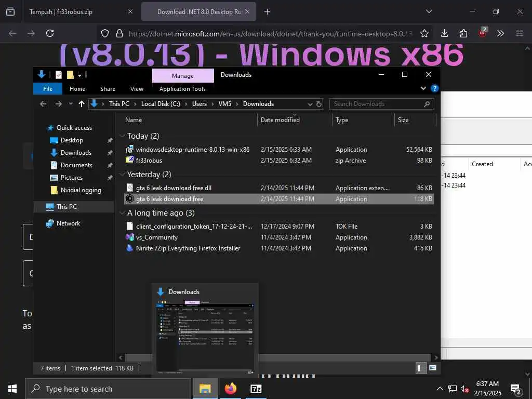Open the Home ribbon tab

click(77, 89)
